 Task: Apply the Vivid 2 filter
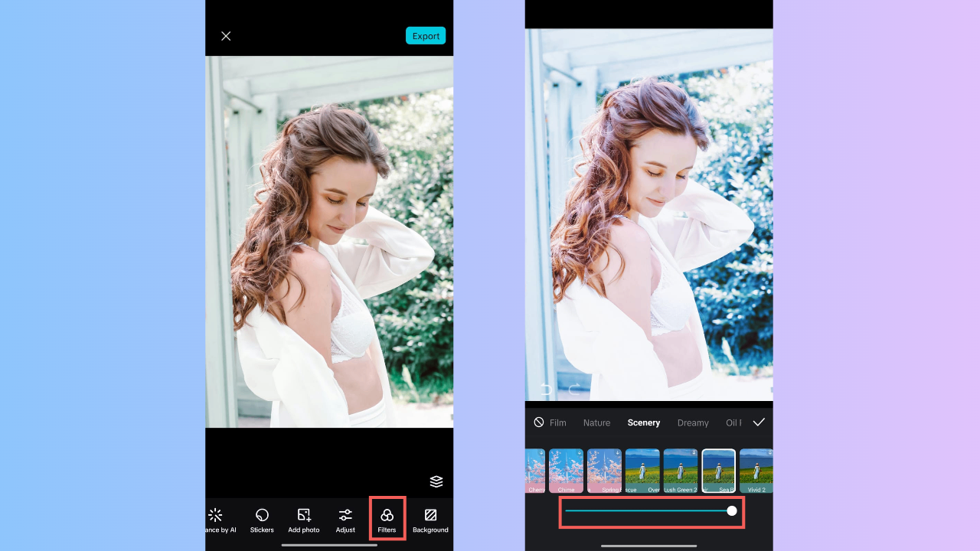[x=756, y=470]
